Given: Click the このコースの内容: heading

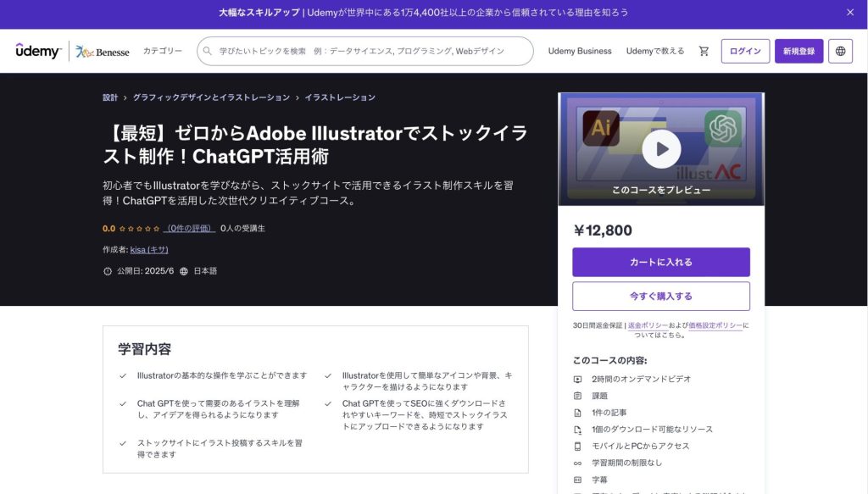Looking at the screenshot, I should click(x=610, y=361).
